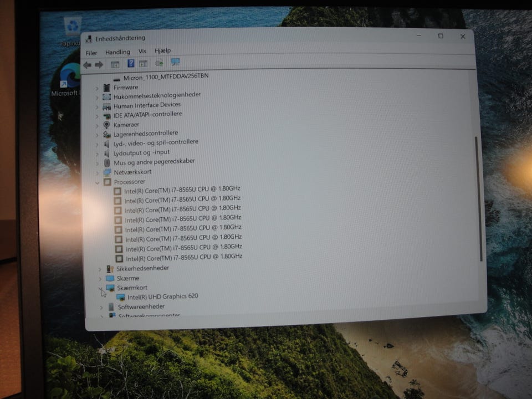Click the Device Manager title bar icon
This screenshot has width=532, height=399.
click(89, 39)
